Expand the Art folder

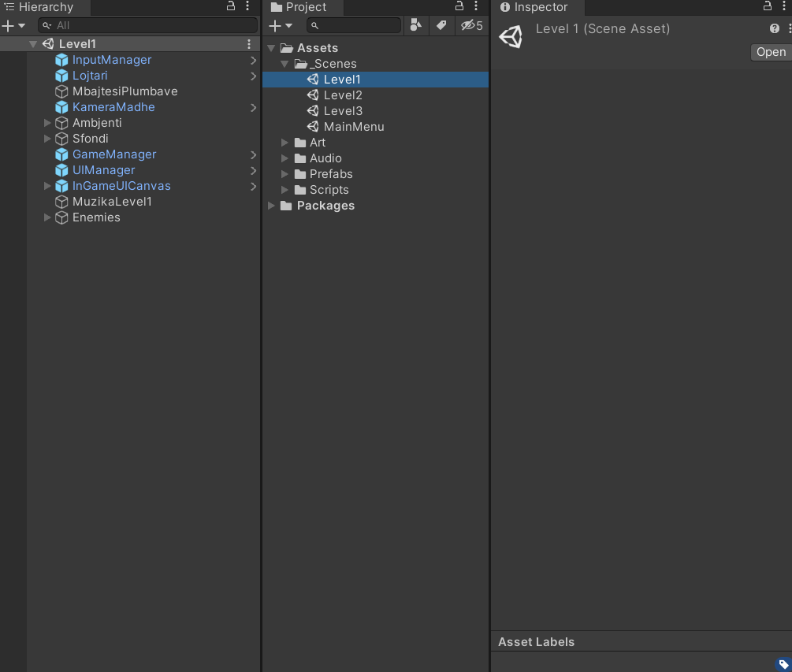tap(284, 143)
